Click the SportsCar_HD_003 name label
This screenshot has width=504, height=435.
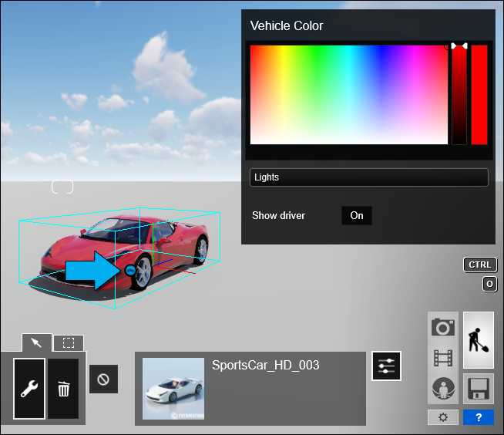[x=266, y=365]
